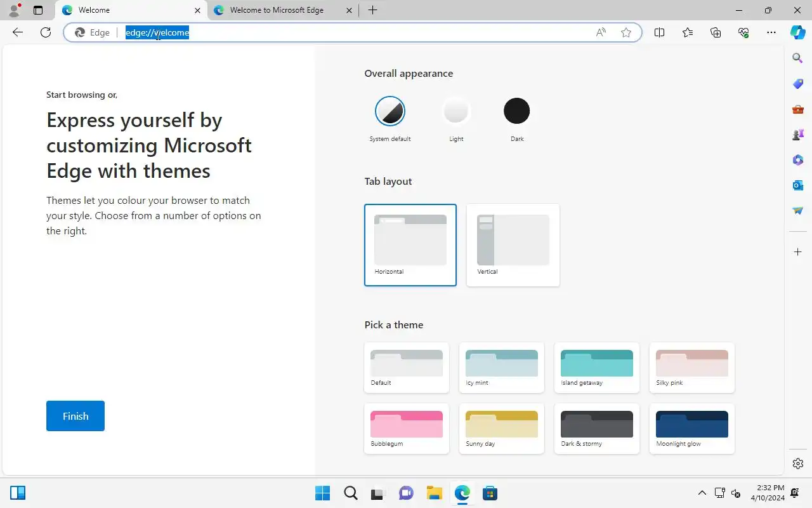The image size is (812, 508).
Task: Close the Welcome to Microsoft Edge tab
Action: pos(349,10)
